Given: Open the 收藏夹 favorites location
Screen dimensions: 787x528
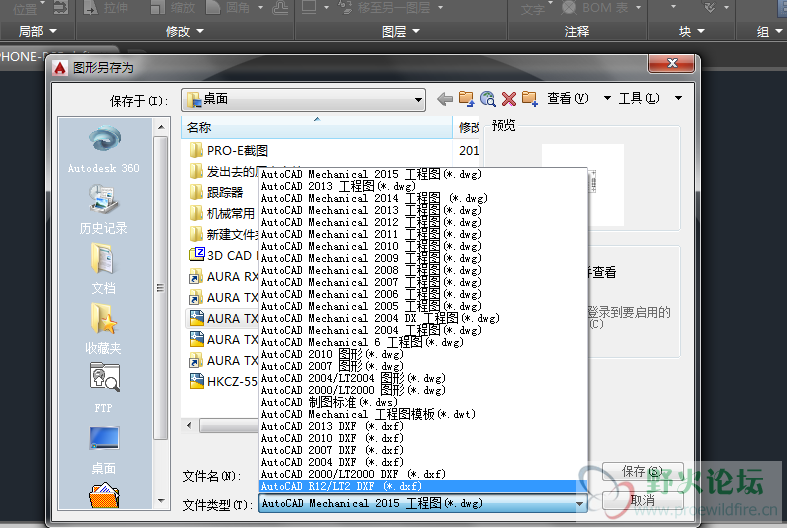Looking at the screenshot, I should [x=104, y=329].
